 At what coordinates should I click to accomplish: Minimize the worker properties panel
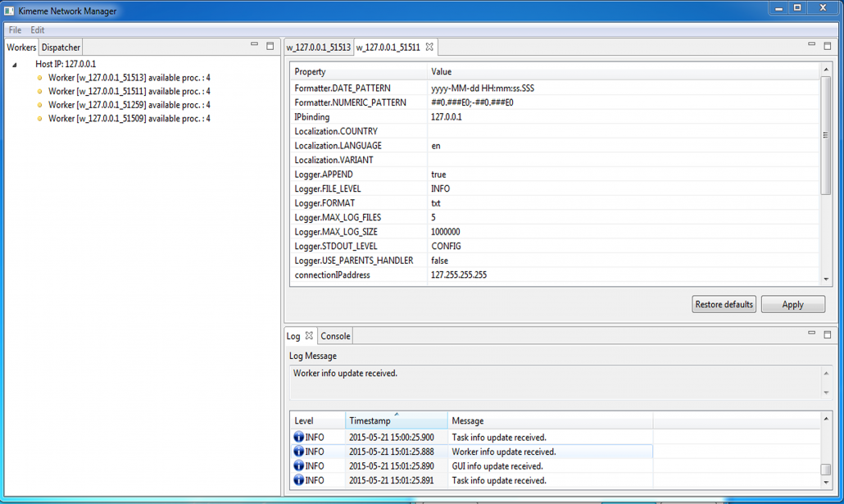[812, 45]
